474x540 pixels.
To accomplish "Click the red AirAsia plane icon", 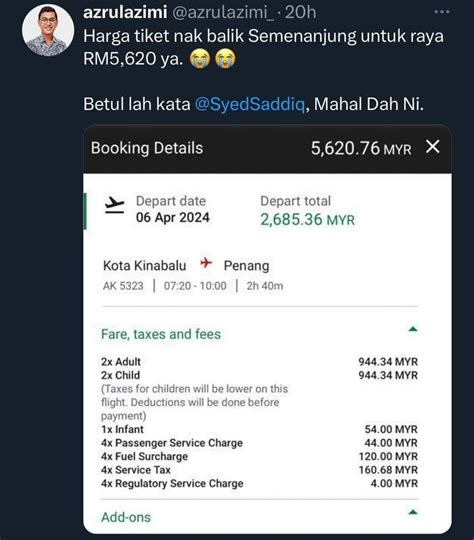I will click(x=206, y=263).
